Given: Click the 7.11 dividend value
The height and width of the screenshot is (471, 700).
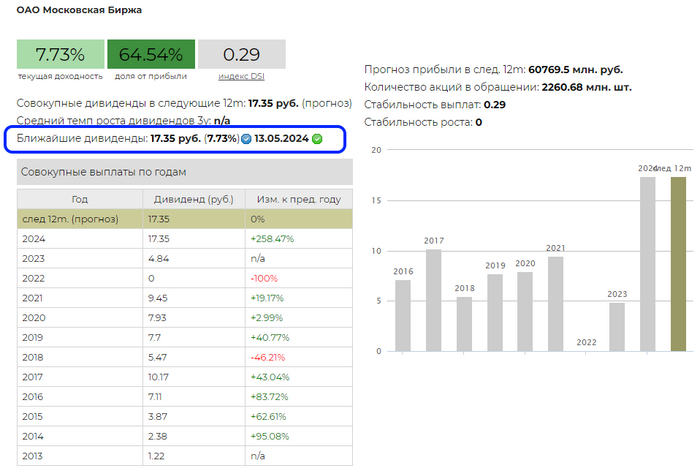Looking at the screenshot, I should tap(155, 396).
